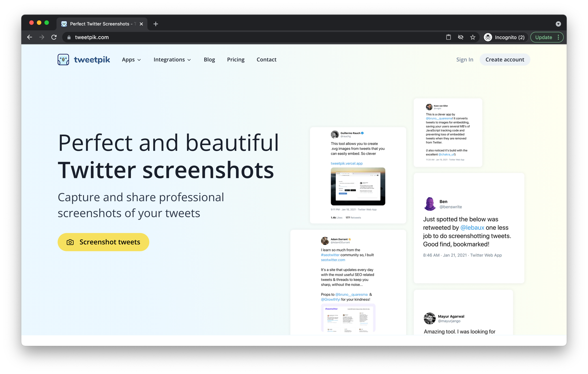Expand the Integrations dropdown menu
This screenshot has width=588, height=374.
(172, 59)
